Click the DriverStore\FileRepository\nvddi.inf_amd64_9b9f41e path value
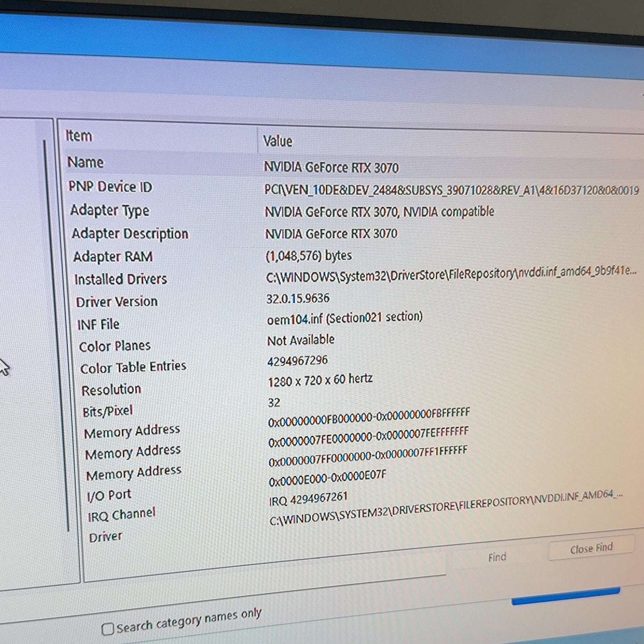 point(451,274)
